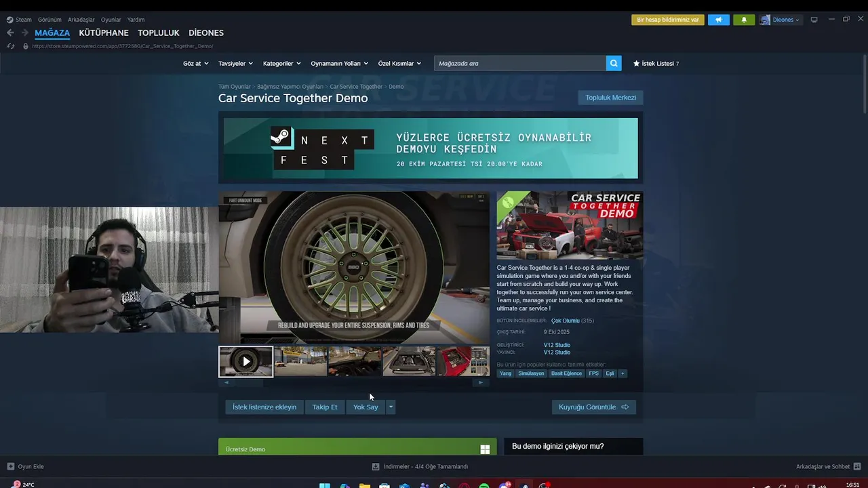Click the Yok Say button
The width and height of the screenshot is (868, 488).
point(366,407)
